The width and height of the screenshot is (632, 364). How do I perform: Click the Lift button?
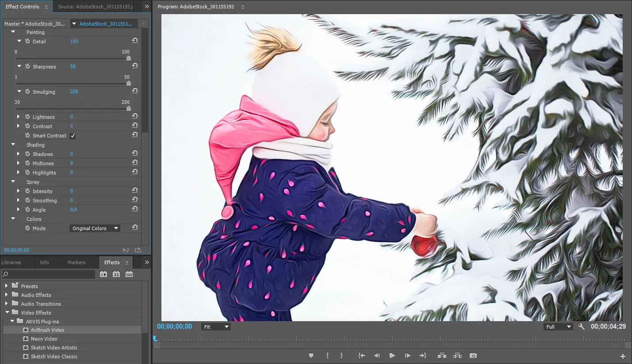click(441, 356)
